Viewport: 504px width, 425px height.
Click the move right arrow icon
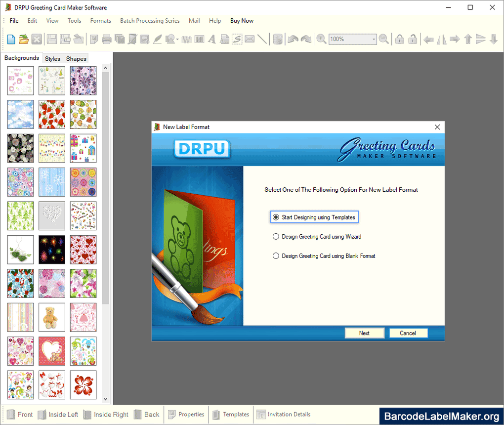tap(455, 39)
